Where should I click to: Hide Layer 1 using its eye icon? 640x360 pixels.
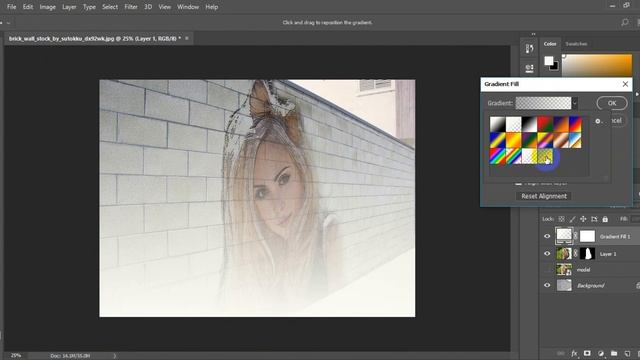547,253
